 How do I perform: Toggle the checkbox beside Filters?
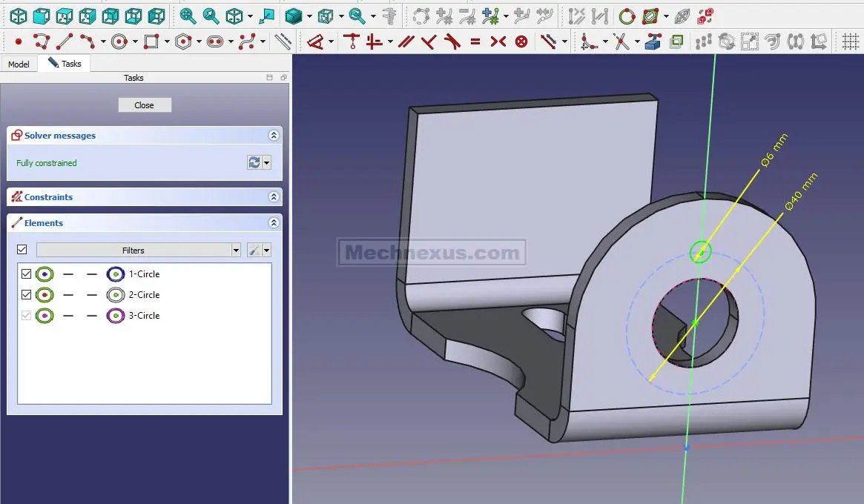[22, 250]
